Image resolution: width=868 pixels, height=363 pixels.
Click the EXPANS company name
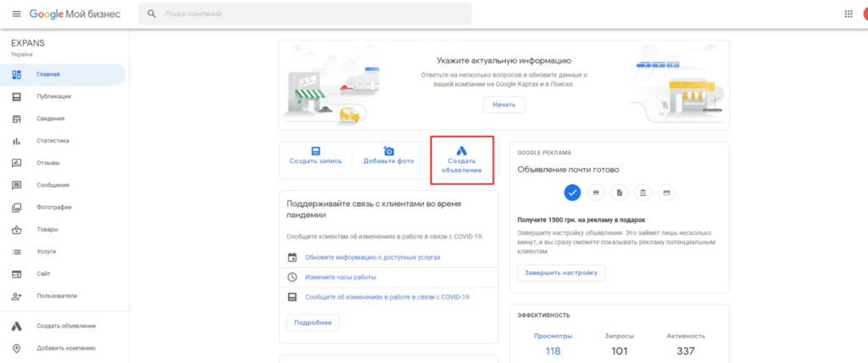point(28,43)
